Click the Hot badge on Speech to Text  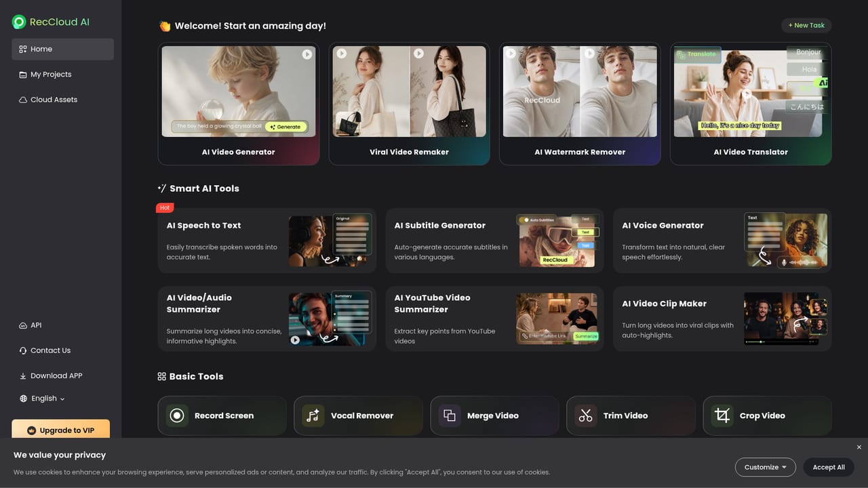point(165,207)
